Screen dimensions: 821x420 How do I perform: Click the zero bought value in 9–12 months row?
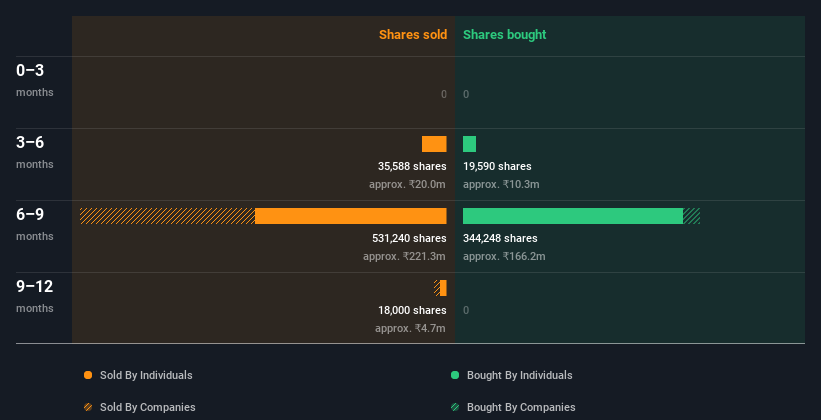(466, 310)
